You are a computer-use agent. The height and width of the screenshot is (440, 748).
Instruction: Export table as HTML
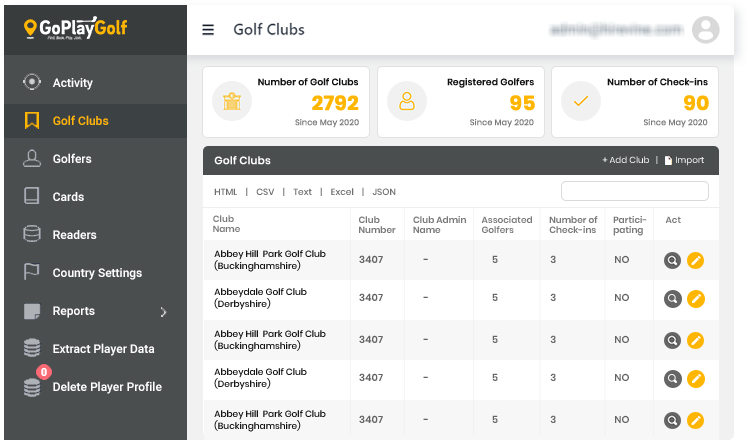pyautogui.click(x=225, y=192)
